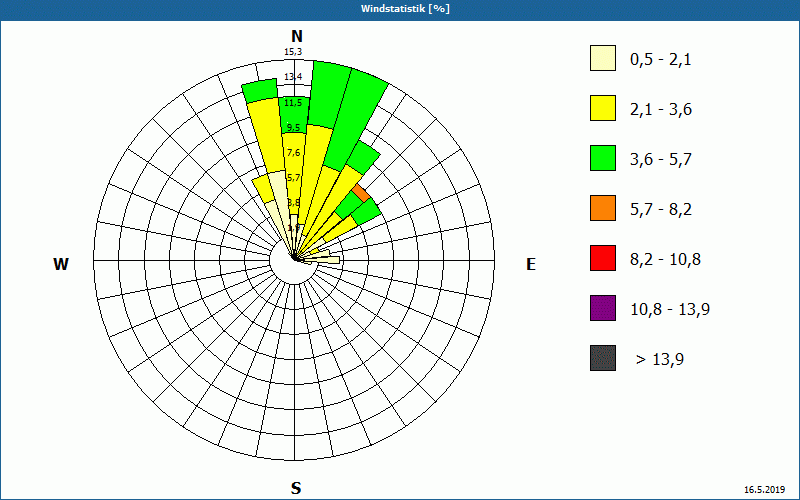The height and width of the screenshot is (500, 800).
Task: Click the legend label '3,6 - 5,7'
Action: [x=661, y=160]
